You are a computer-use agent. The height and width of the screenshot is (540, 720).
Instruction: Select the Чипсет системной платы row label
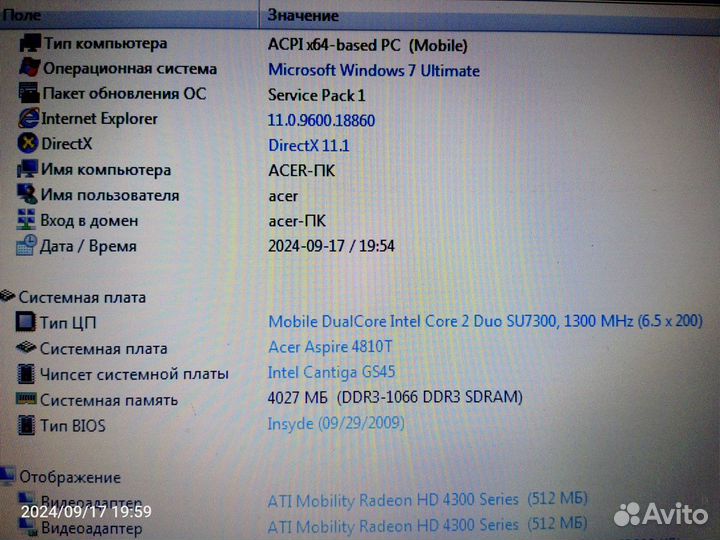click(135, 374)
